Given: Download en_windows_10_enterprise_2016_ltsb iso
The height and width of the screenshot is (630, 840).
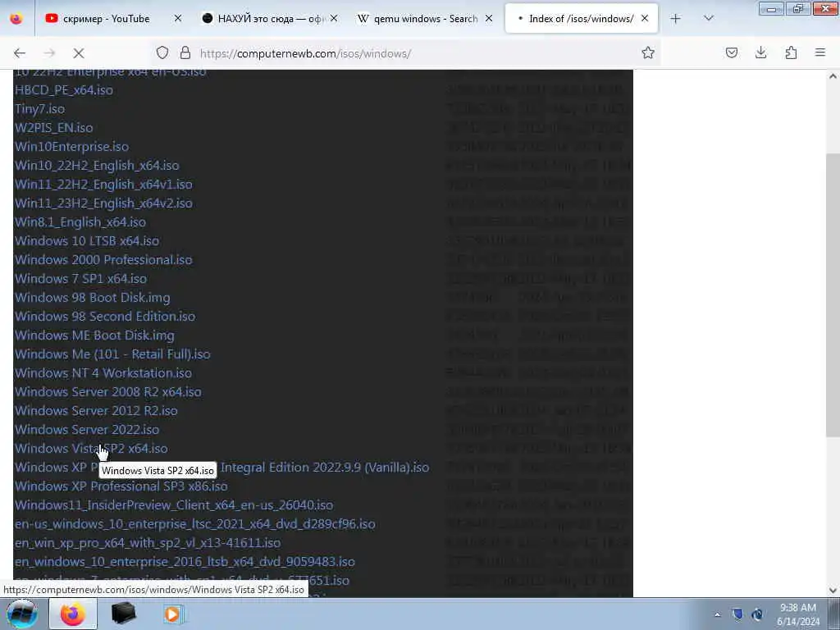Looking at the screenshot, I should coord(185,561).
